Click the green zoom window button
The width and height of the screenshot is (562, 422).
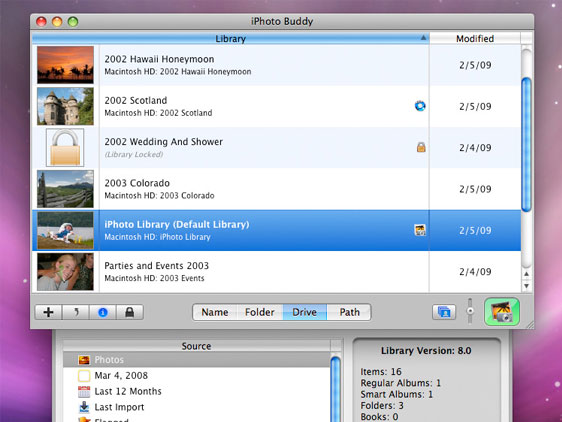(73, 22)
